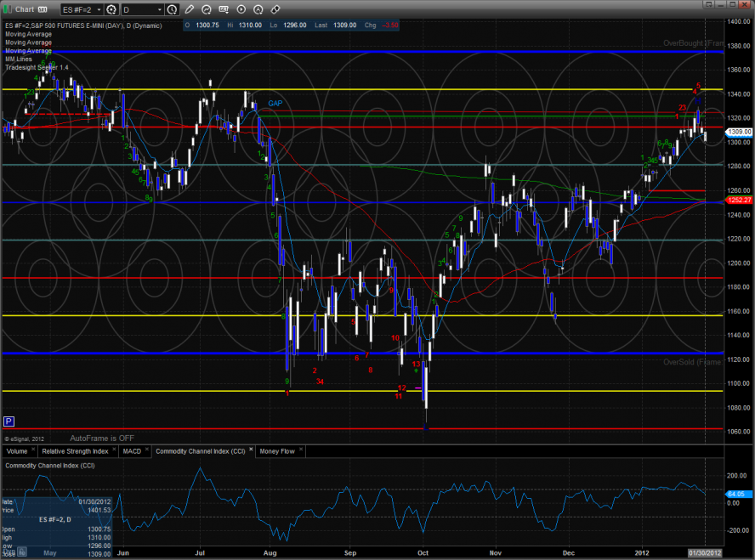Click the 64.05 CCI value marker
The height and width of the screenshot is (560, 755).
[738, 494]
